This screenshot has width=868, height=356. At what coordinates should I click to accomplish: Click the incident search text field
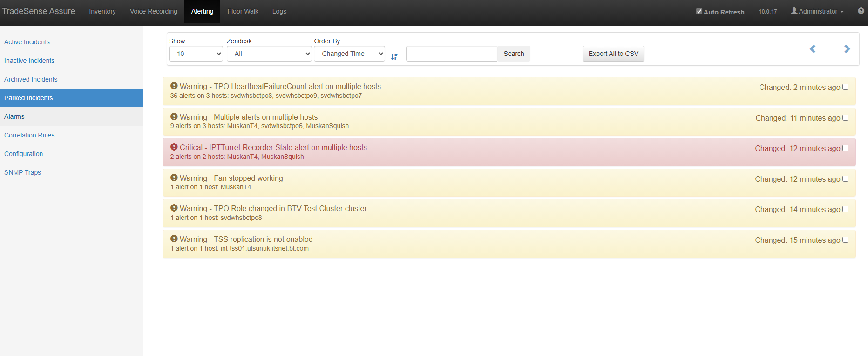click(x=452, y=54)
